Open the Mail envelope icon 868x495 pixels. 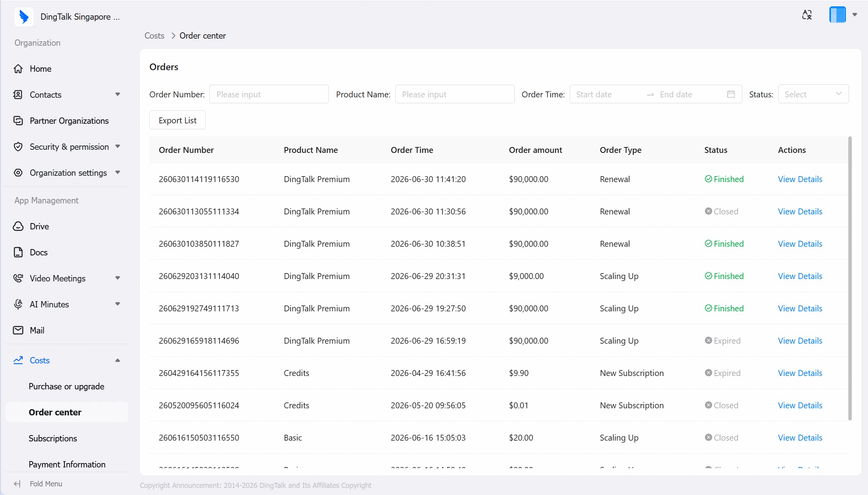[x=18, y=330]
